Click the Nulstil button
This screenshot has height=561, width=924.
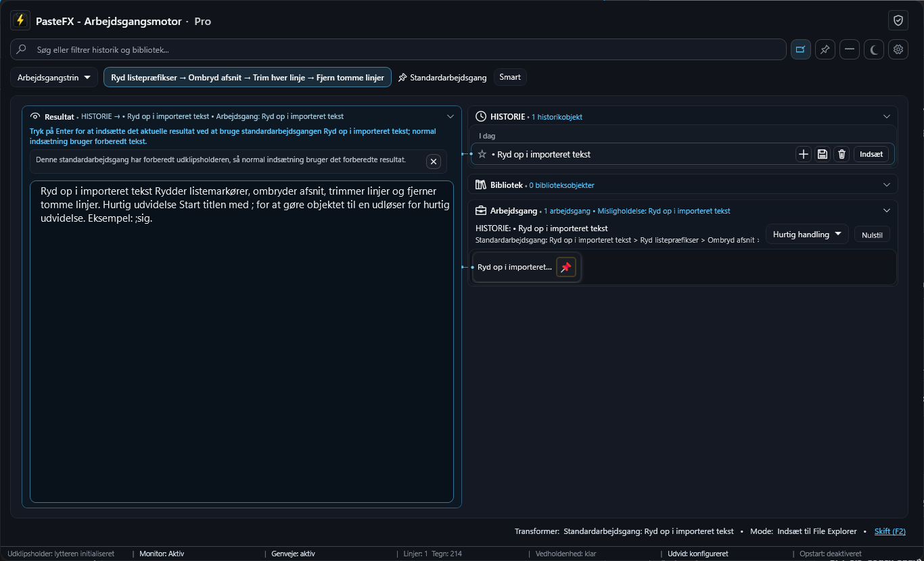click(872, 235)
